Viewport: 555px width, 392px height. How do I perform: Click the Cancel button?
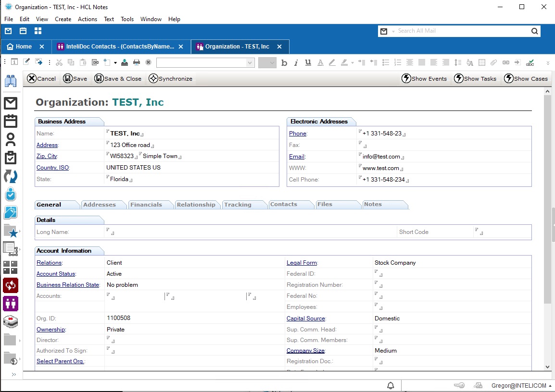(41, 78)
